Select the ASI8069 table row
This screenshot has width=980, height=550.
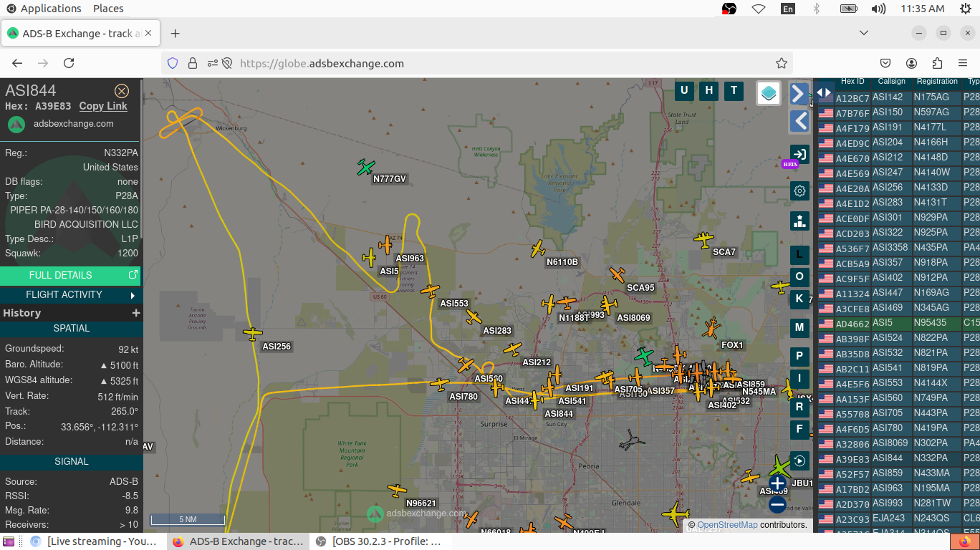coord(899,443)
